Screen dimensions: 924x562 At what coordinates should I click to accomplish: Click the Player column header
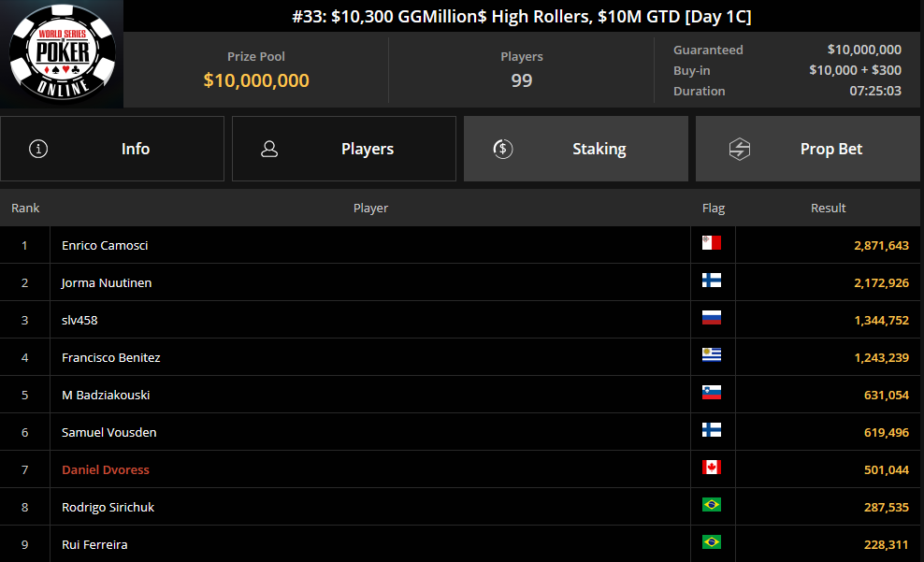click(x=370, y=208)
